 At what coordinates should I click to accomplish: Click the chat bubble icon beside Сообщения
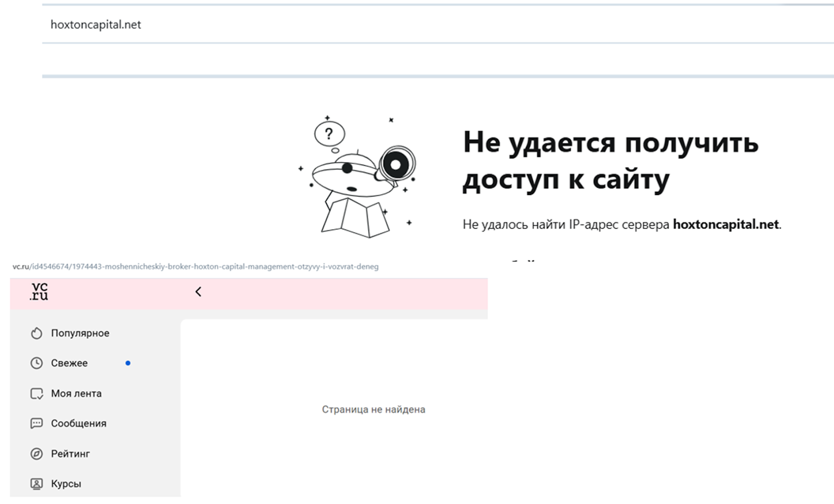(x=36, y=423)
